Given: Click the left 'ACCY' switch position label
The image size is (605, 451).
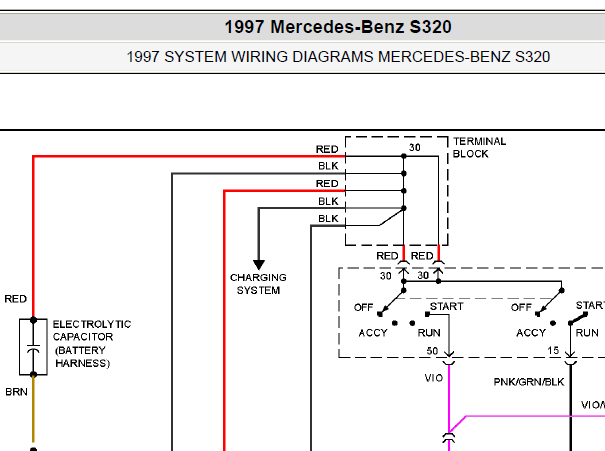Looking at the screenshot, I should click(373, 333).
